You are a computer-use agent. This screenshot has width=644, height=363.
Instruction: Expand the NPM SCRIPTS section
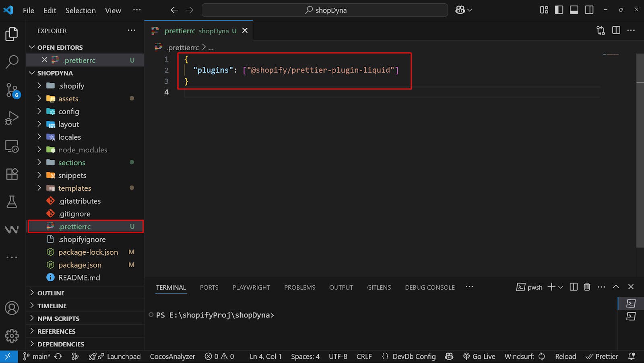click(58, 319)
